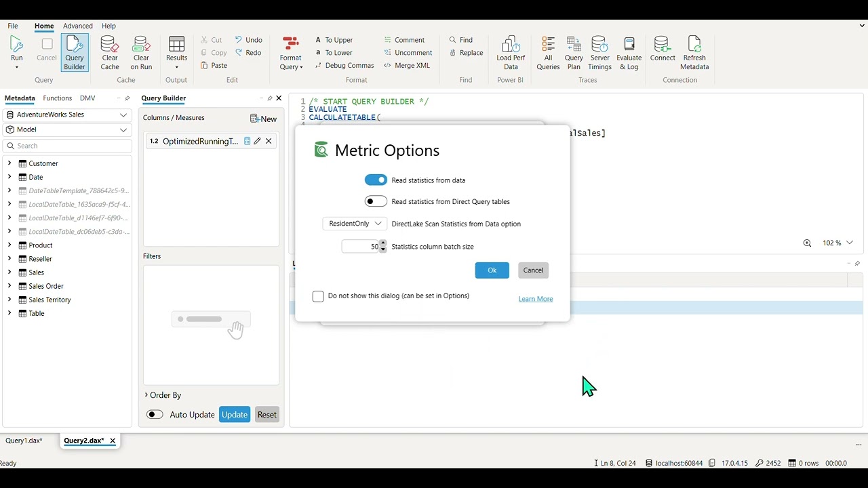
Task: Expand the Customer table
Action: [9, 163]
